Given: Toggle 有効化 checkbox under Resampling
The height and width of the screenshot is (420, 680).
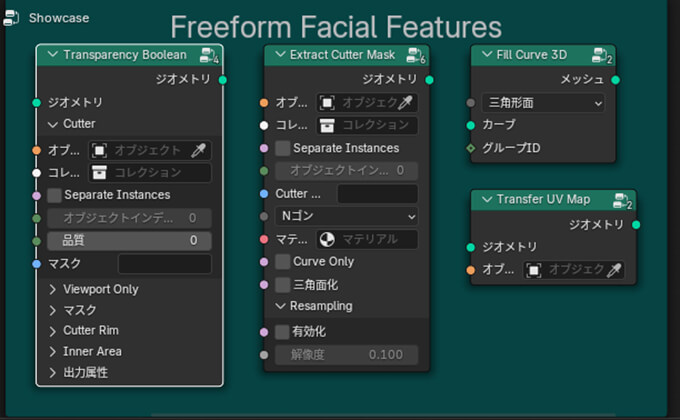Looking at the screenshot, I should point(283,332).
